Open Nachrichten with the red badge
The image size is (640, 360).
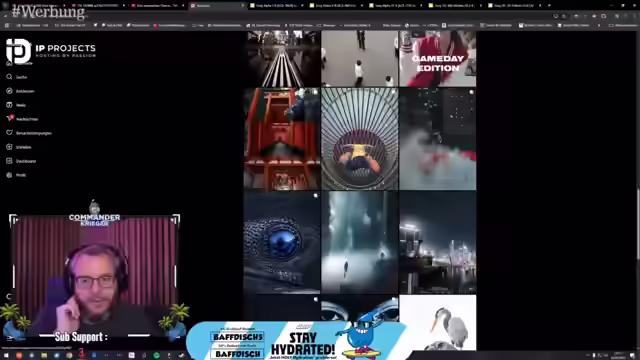(x=22, y=119)
